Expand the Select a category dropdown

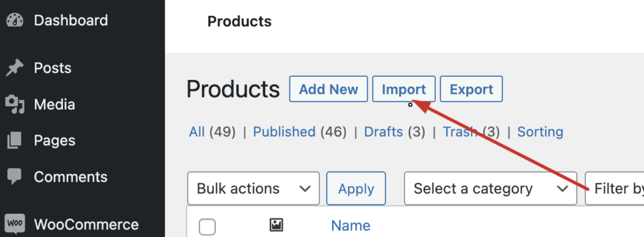(491, 189)
